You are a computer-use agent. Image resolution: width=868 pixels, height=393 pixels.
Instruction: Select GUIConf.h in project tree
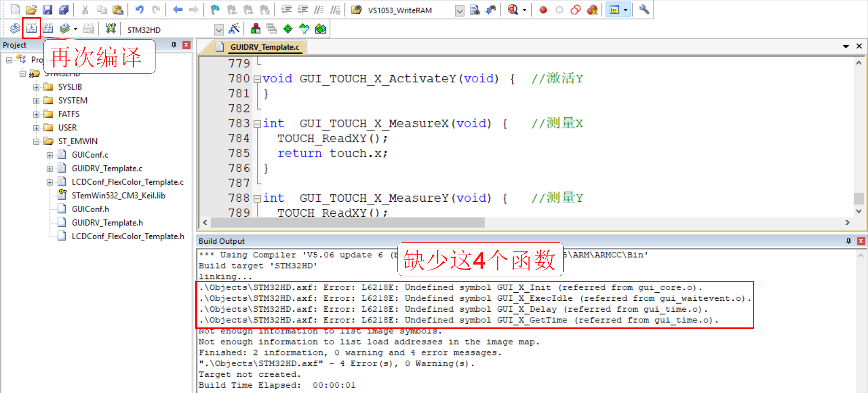(x=90, y=209)
